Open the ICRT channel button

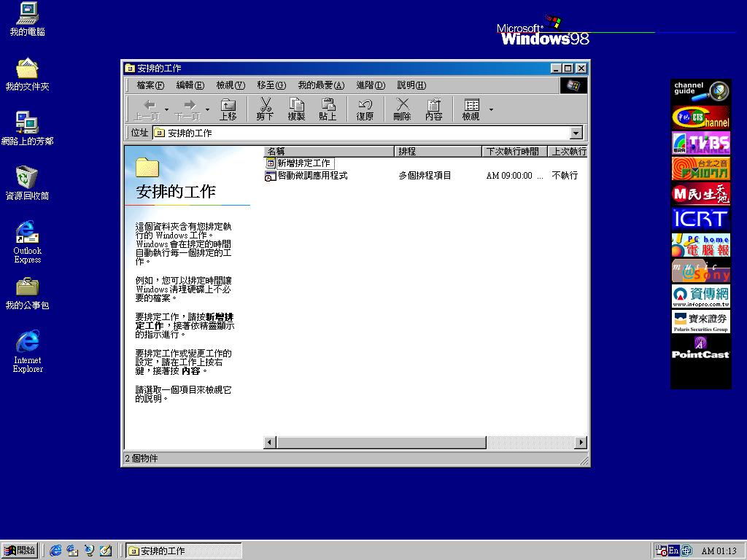[x=701, y=219]
